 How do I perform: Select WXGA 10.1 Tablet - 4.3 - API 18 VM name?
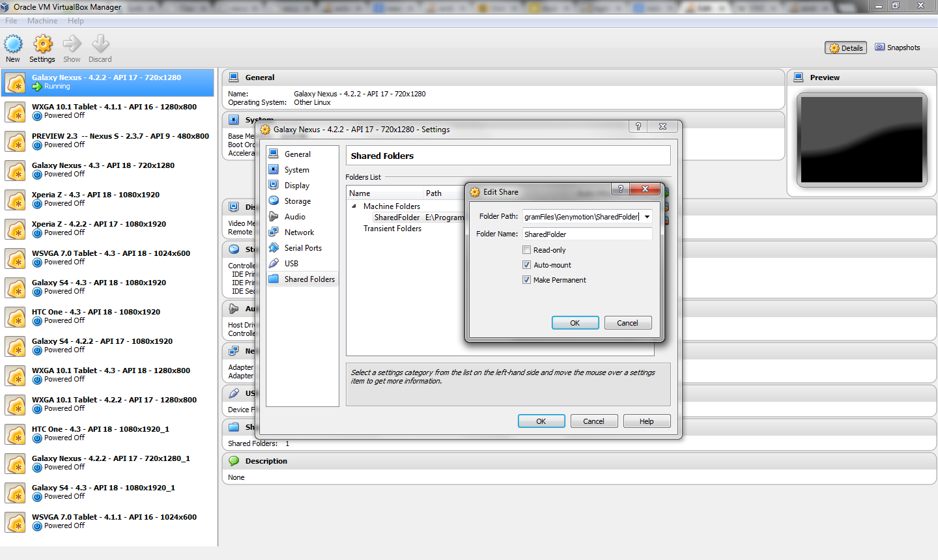tap(111, 371)
